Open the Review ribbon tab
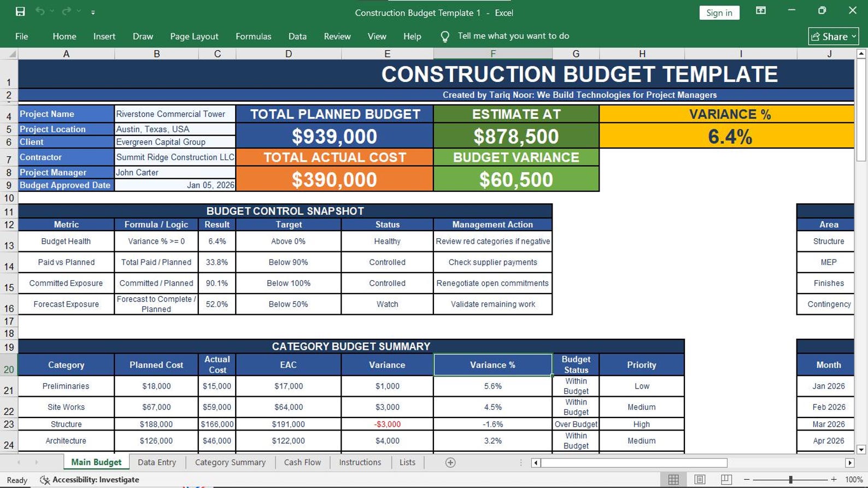Image resolution: width=868 pixels, height=488 pixels. point(337,36)
